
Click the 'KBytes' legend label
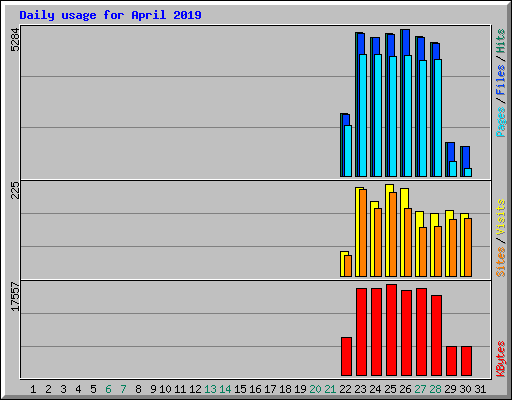click(501, 359)
